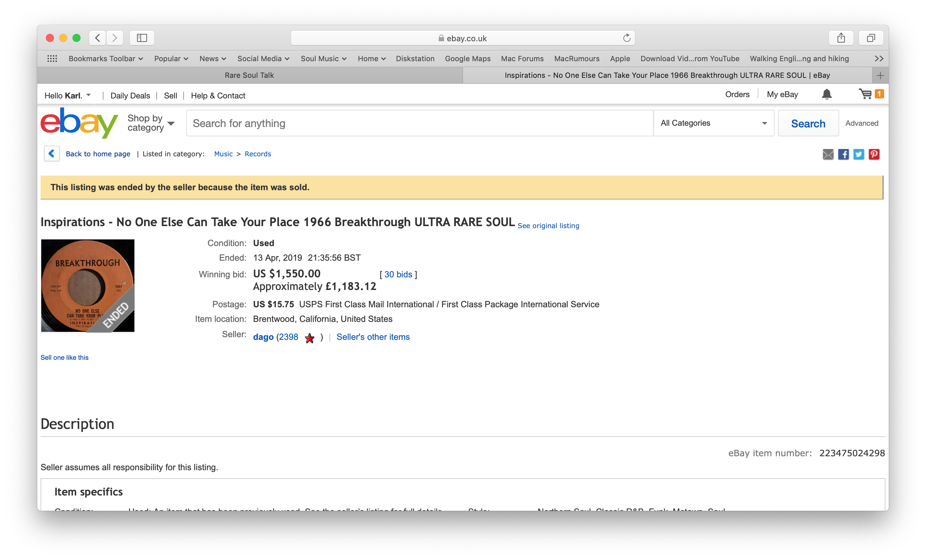Open Download Video from YouTube bookmark
This screenshot has height=560, width=926.
click(690, 59)
